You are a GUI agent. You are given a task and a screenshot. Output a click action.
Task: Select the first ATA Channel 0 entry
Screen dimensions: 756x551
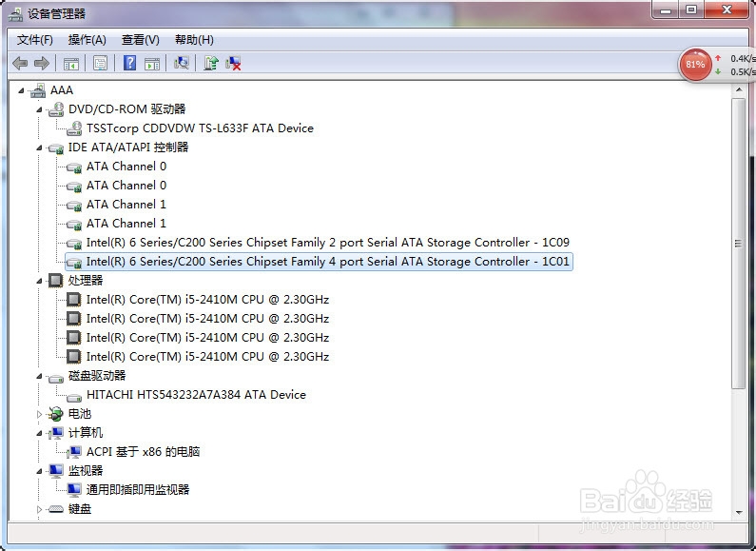coord(126,167)
